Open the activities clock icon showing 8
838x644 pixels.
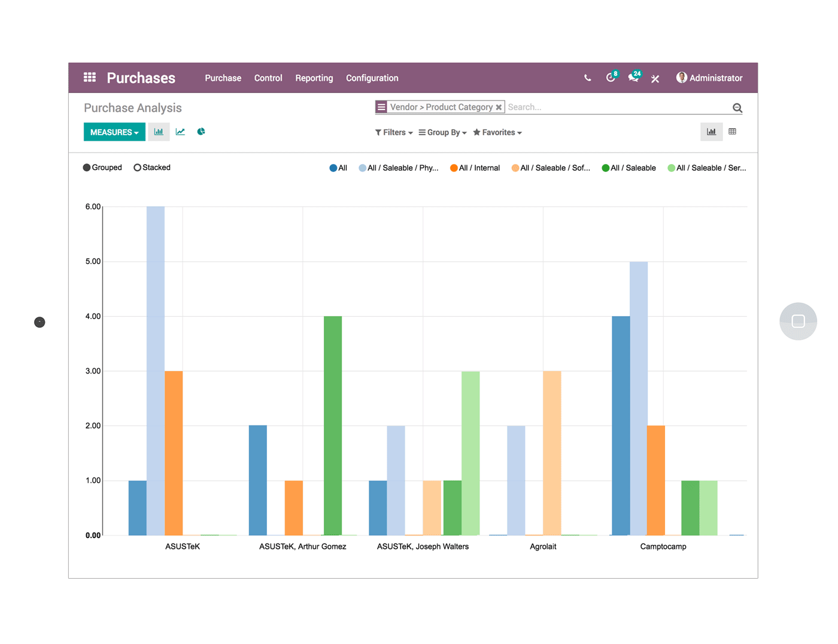611,77
